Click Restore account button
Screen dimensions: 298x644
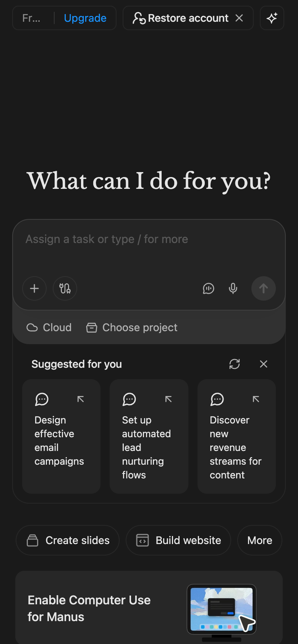coord(180,18)
